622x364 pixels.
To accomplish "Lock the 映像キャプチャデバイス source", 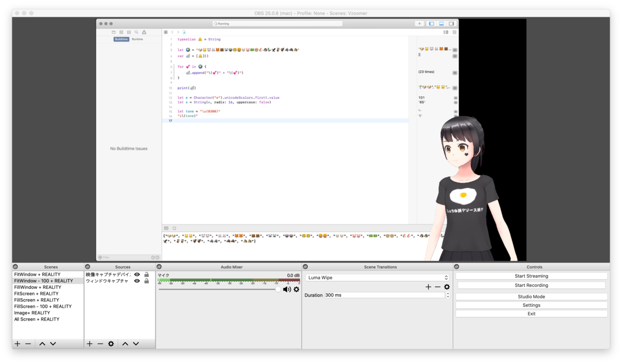I will pyautogui.click(x=147, y=274).
